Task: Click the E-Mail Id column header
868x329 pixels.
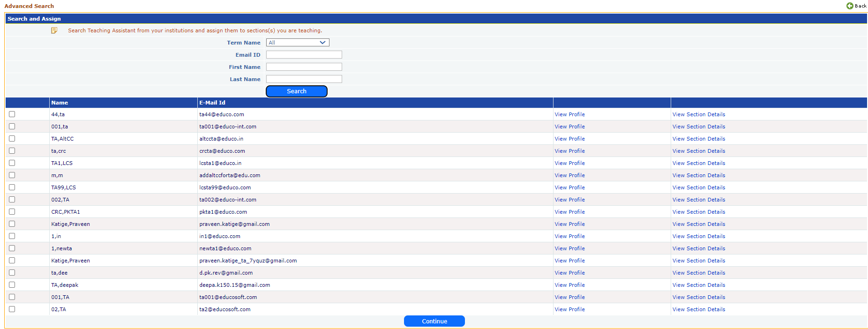Action: point(212,103)
